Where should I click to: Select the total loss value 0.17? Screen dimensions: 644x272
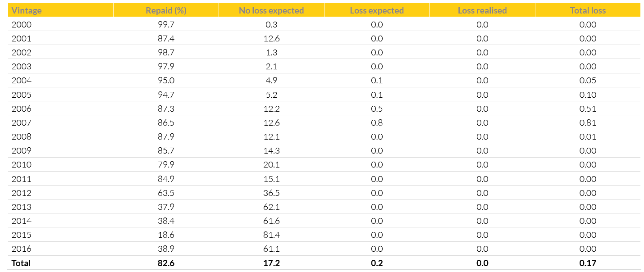[x=588, y=263]
